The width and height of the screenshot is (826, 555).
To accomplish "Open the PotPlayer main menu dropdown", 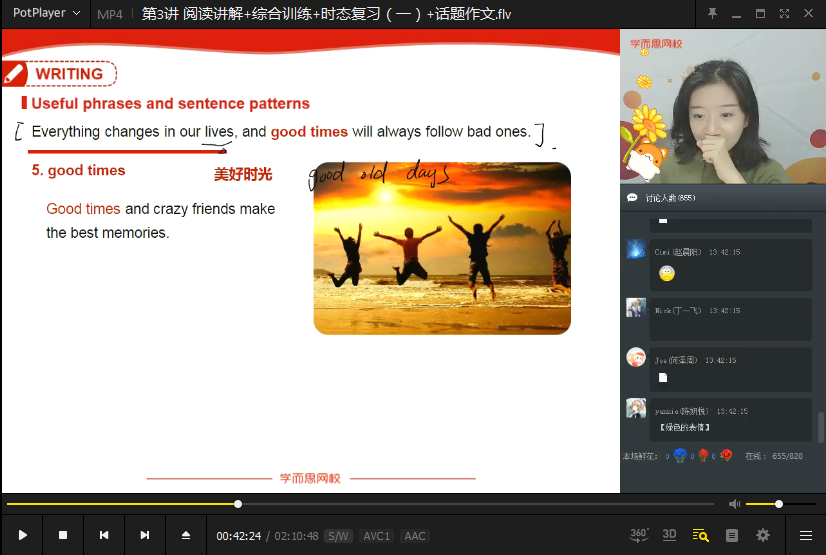I will 46,14.
